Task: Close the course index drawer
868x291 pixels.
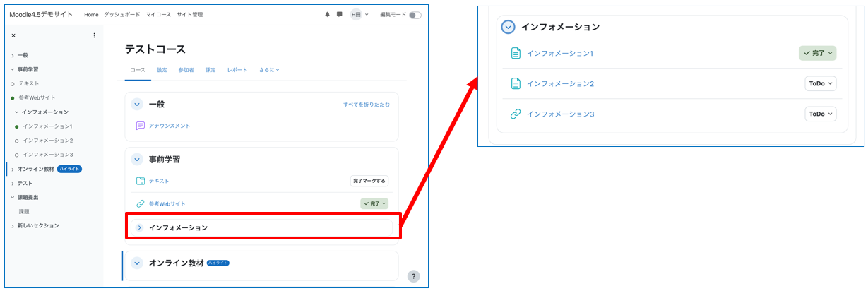Action: [x=13, y=35]
